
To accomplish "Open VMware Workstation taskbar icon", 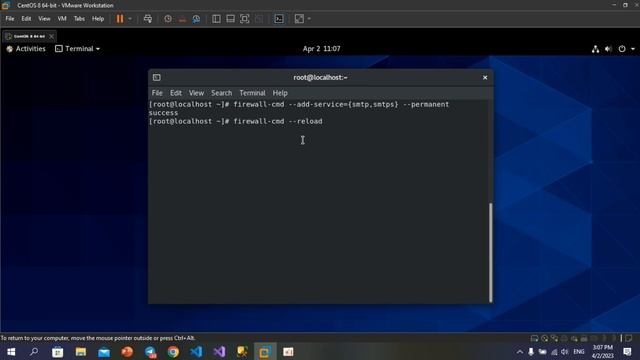I will [x=265, y=352].
